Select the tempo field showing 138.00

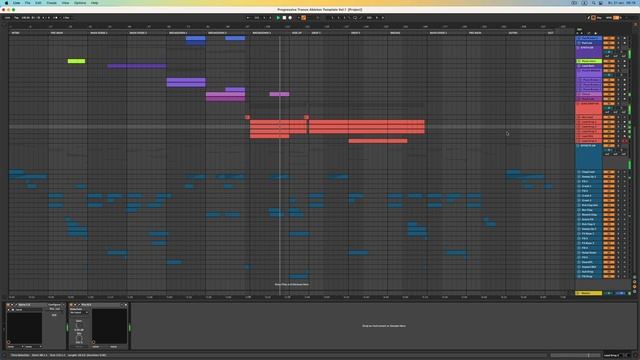point(25,18)
